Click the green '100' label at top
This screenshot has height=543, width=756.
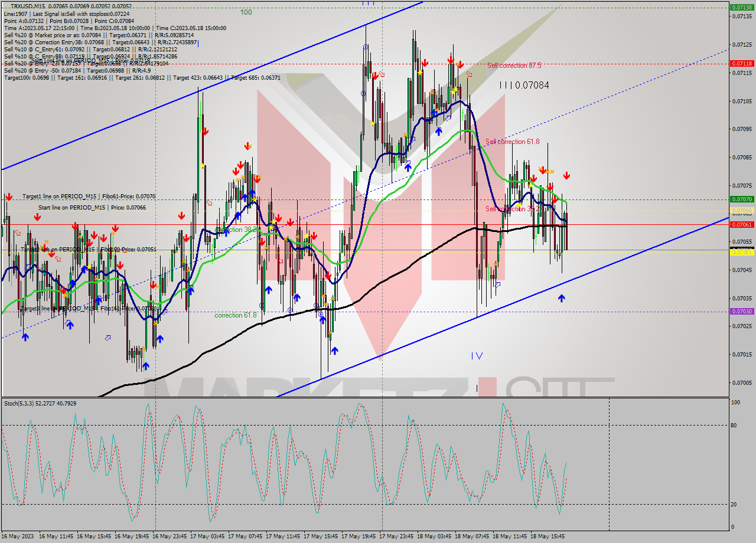246,12
